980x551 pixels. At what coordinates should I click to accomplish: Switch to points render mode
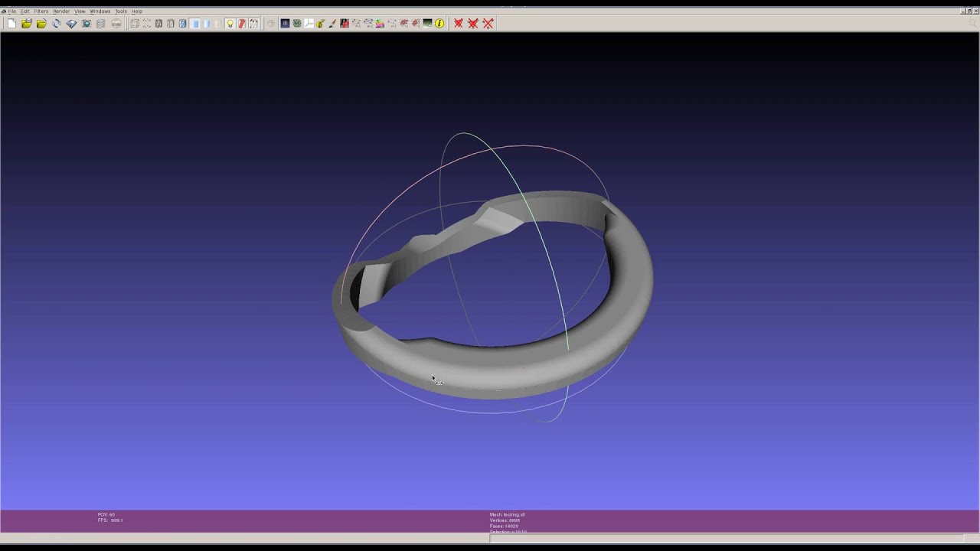[147, 24]
